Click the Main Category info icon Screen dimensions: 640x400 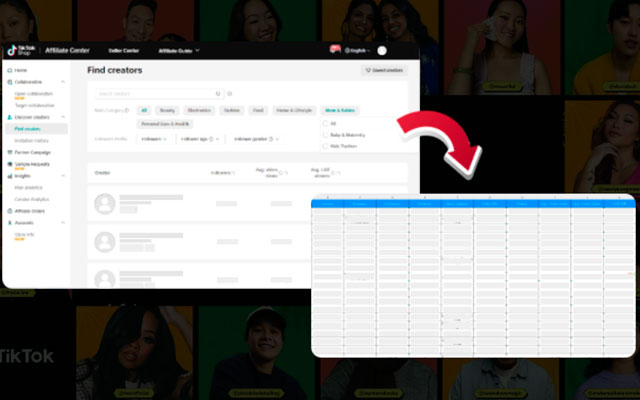pos(127,110)
